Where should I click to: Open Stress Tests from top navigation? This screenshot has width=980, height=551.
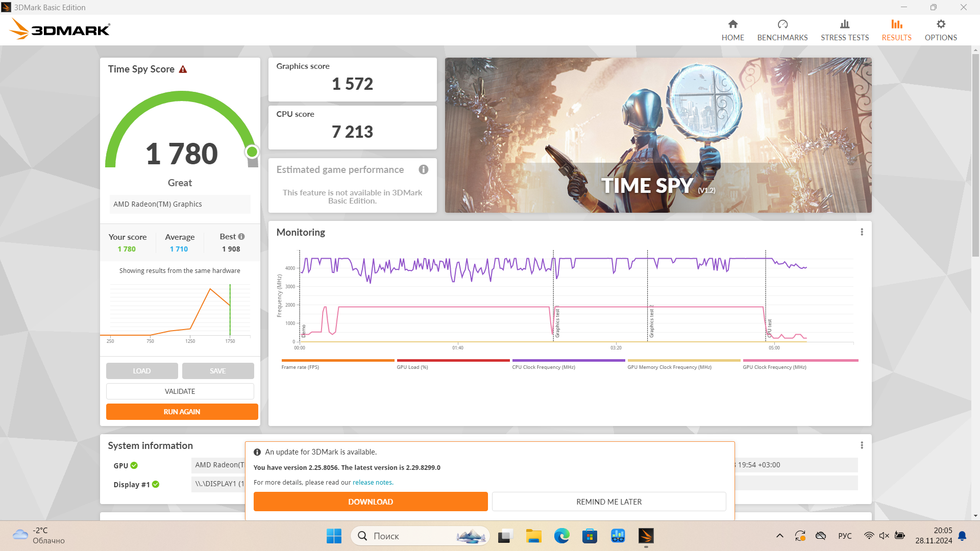pos(844,31)
